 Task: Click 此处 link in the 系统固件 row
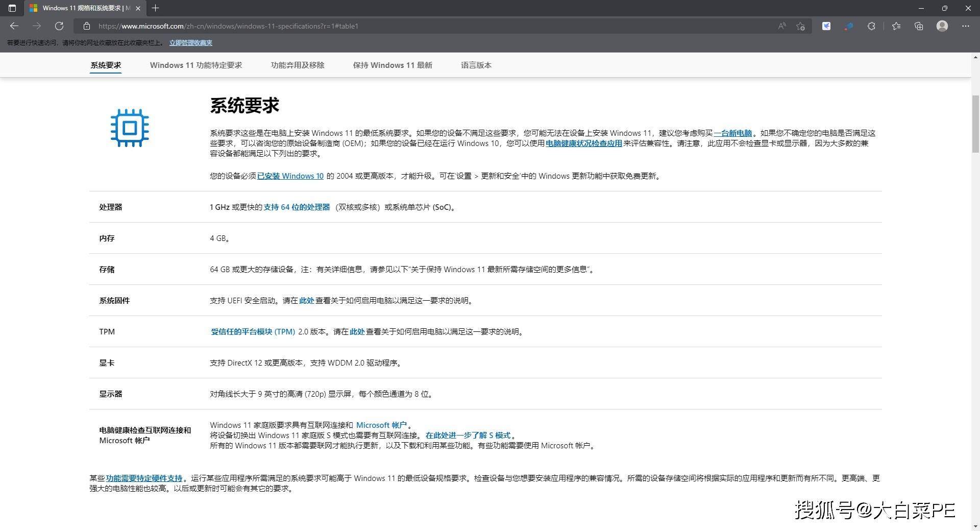(x=307, y=301)
